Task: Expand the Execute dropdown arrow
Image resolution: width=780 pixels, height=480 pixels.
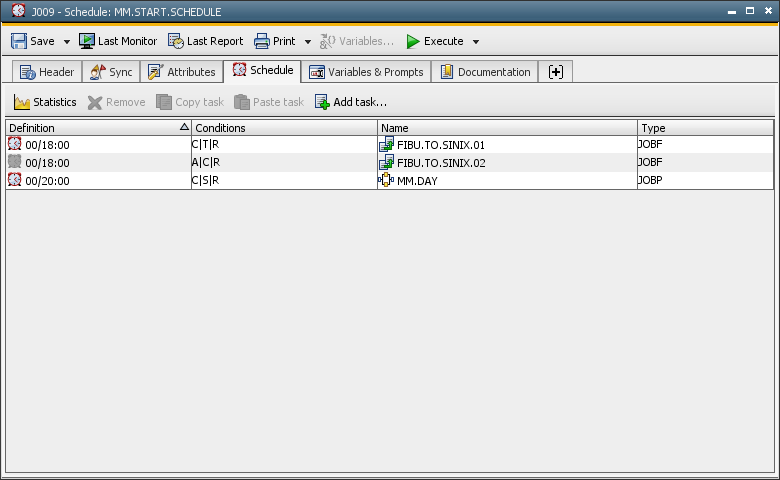Action: point(476,42)
